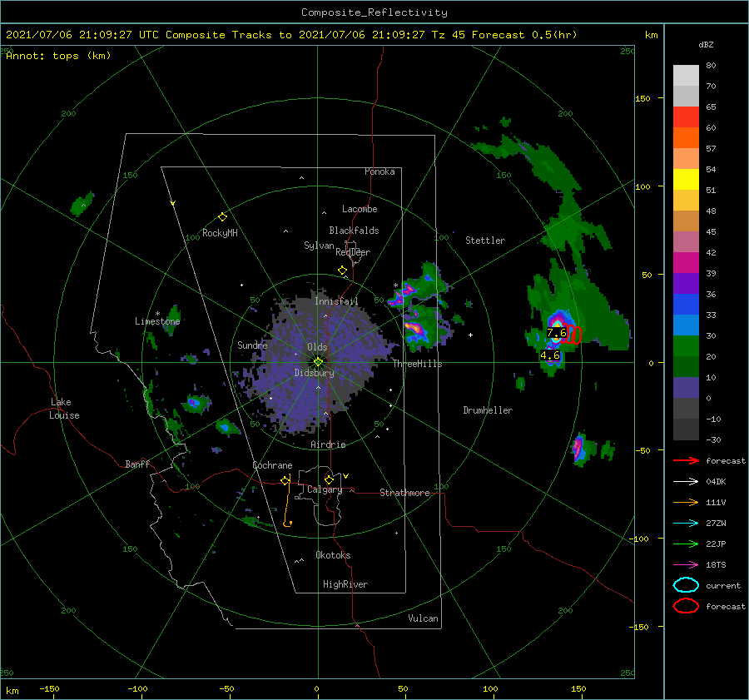Click the Innisfail town label
Image resolution: width=749 pixels, height=700 pixels.
coord(336,301)
